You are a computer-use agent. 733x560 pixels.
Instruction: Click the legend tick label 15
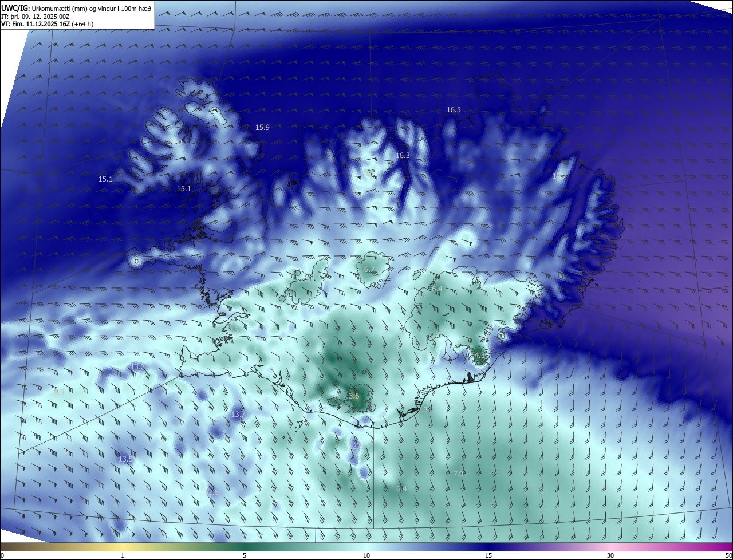pos(488,555)
